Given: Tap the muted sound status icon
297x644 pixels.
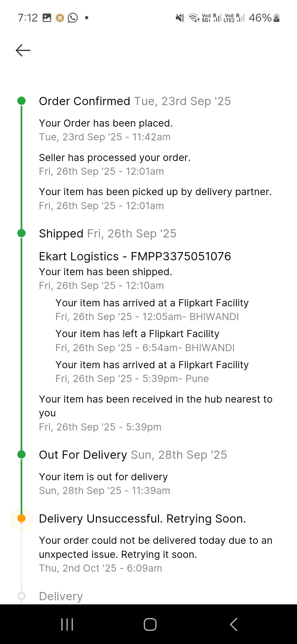Looking at the screenshot, I should point(180,18).
